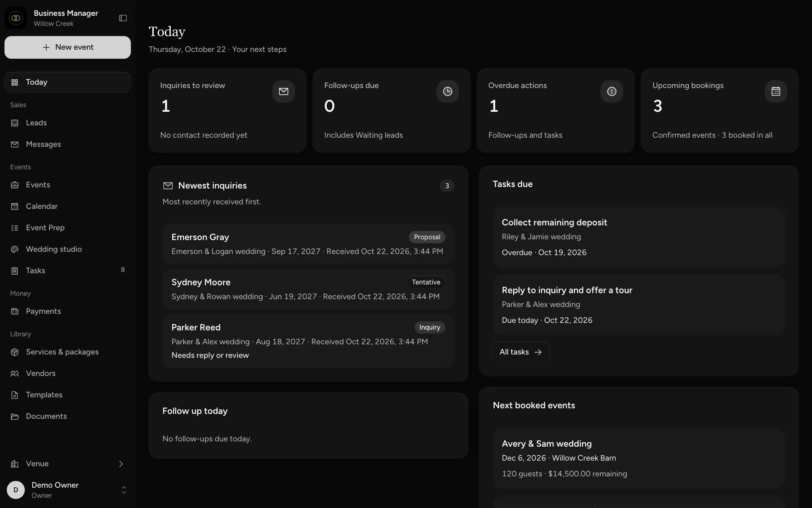
Task: Open Collect remaining deposit task
Action: pos(639,237)
